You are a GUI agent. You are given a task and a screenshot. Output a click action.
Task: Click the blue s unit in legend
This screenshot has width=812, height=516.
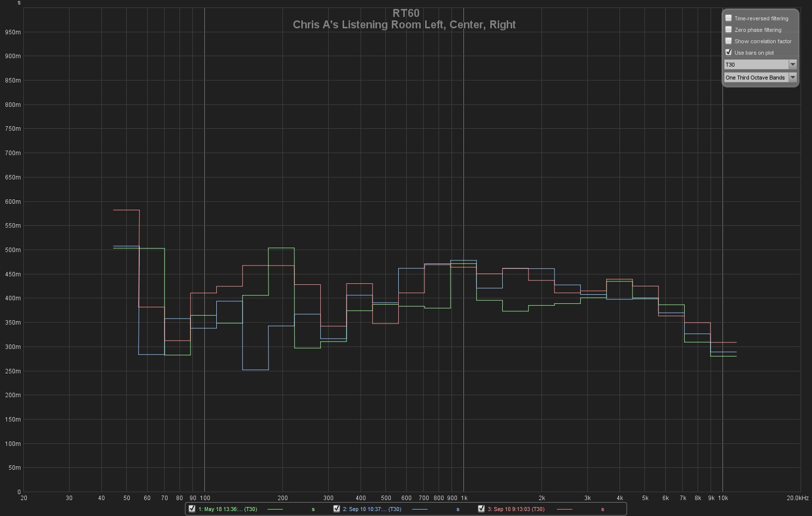click(458, 509)
